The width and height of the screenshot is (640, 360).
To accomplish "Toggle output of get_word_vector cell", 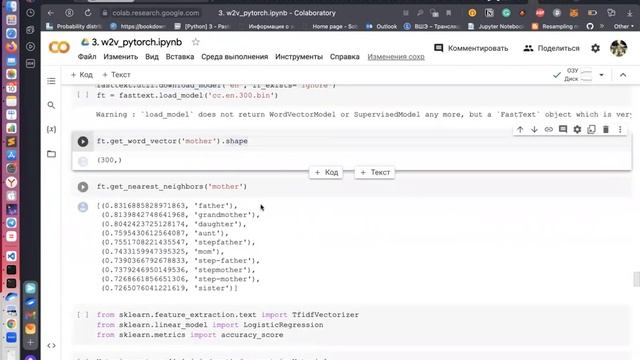I will (83, 162).
